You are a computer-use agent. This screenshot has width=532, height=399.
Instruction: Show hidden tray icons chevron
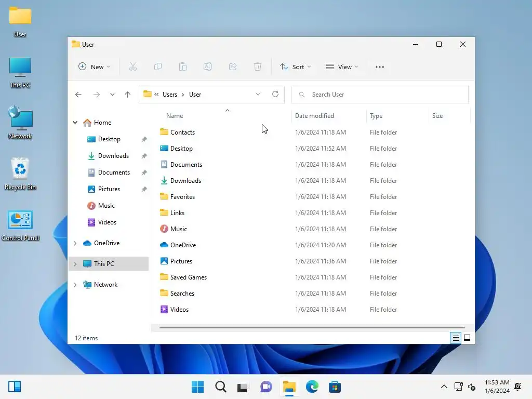pos(444,387)
